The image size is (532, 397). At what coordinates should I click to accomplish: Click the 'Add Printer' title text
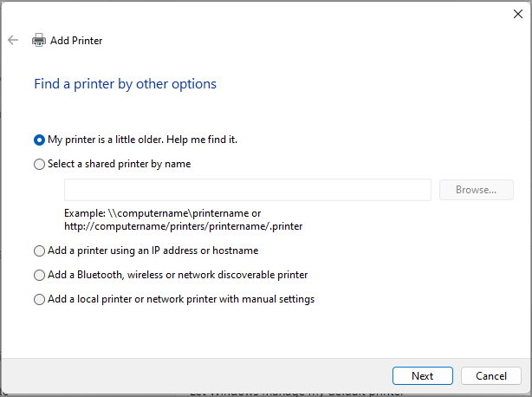point(76,40)
